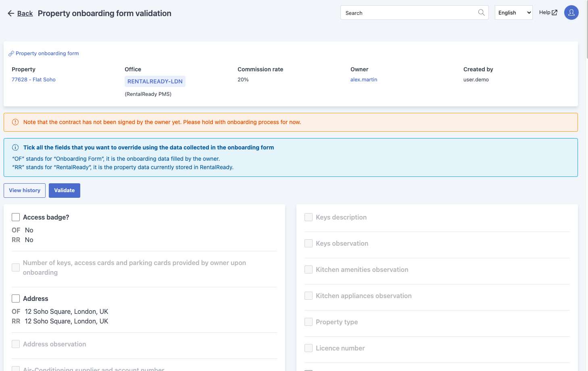
Task: Click the Help external link icon
Action: coord(555,12)
